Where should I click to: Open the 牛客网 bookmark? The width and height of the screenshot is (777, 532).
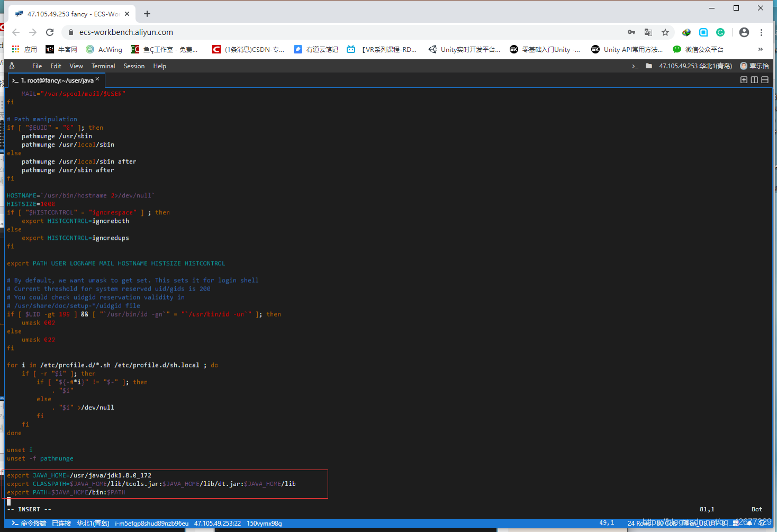(61, 49)
